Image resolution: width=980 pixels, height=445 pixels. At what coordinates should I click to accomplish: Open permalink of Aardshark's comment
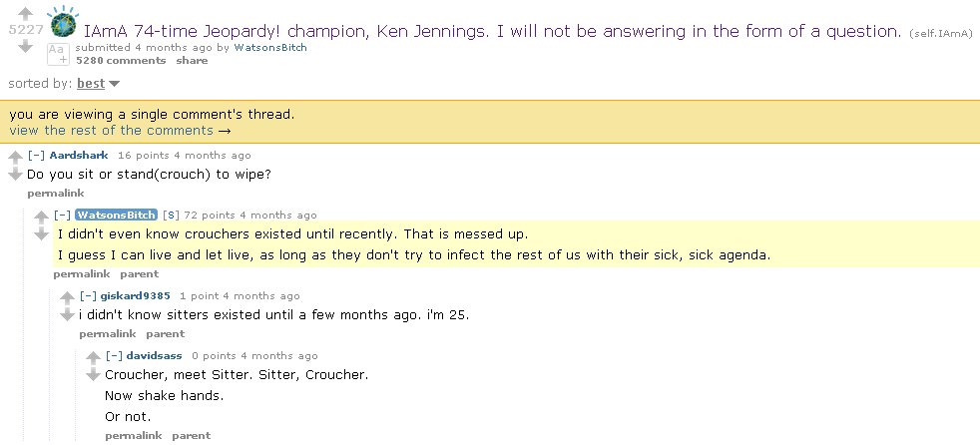56,194
